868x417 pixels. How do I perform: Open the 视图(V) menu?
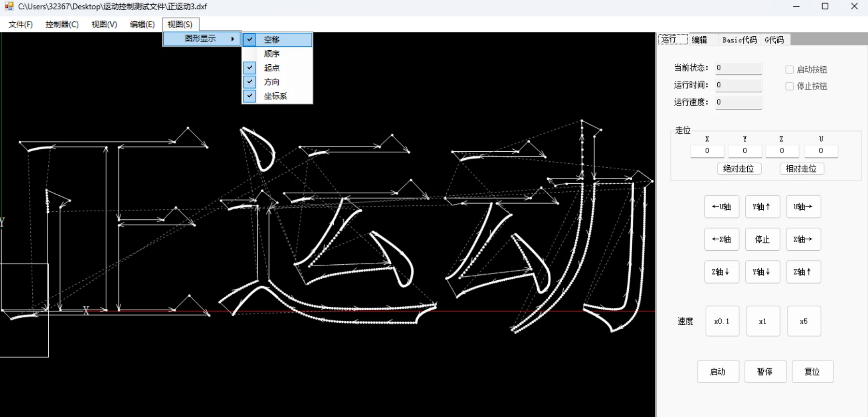104,24
